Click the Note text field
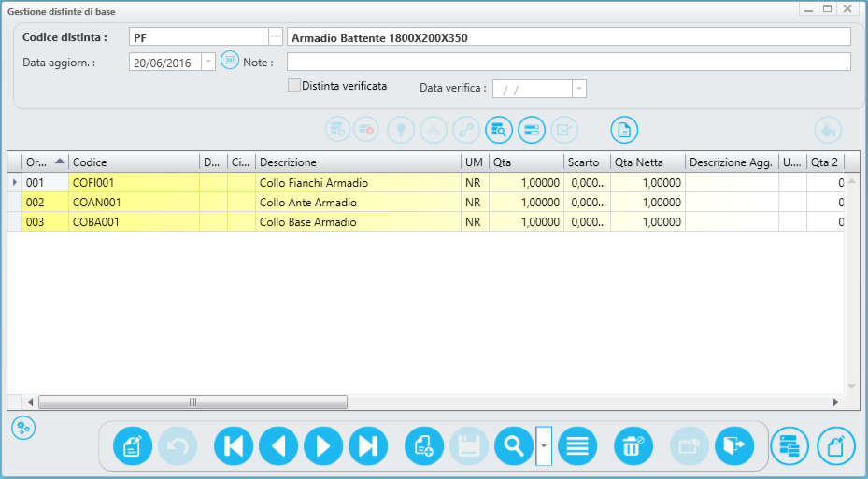 click(x=568, y=63)
